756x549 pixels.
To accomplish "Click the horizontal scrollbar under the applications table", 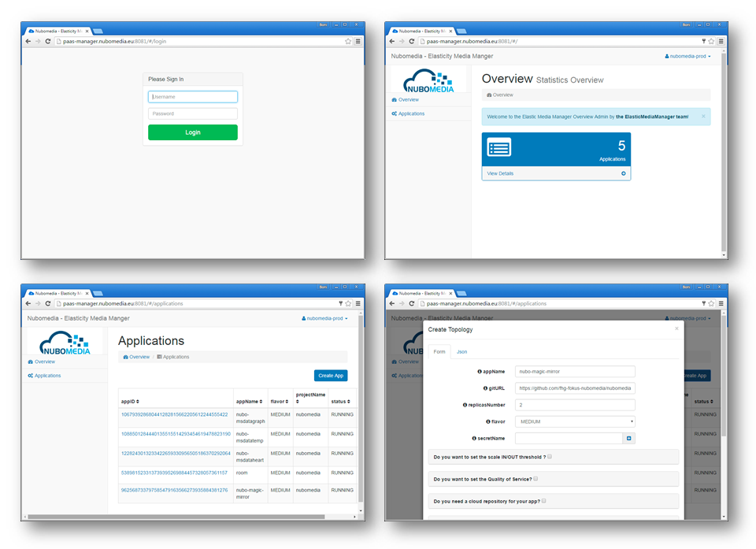I will click(x=176, y=517).
